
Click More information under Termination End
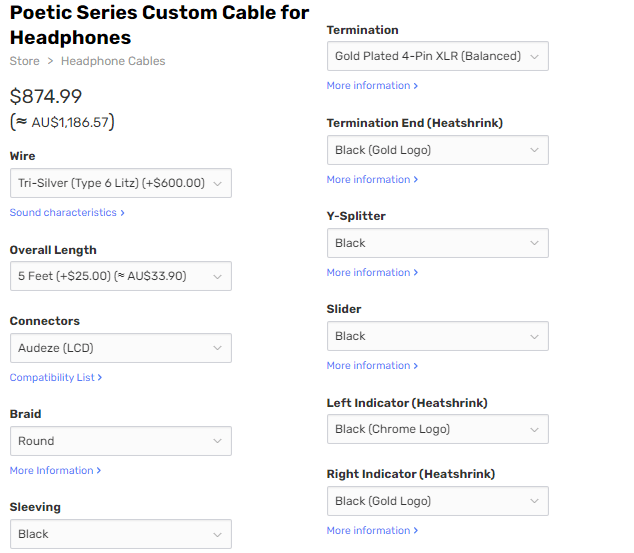click(371, 180)
